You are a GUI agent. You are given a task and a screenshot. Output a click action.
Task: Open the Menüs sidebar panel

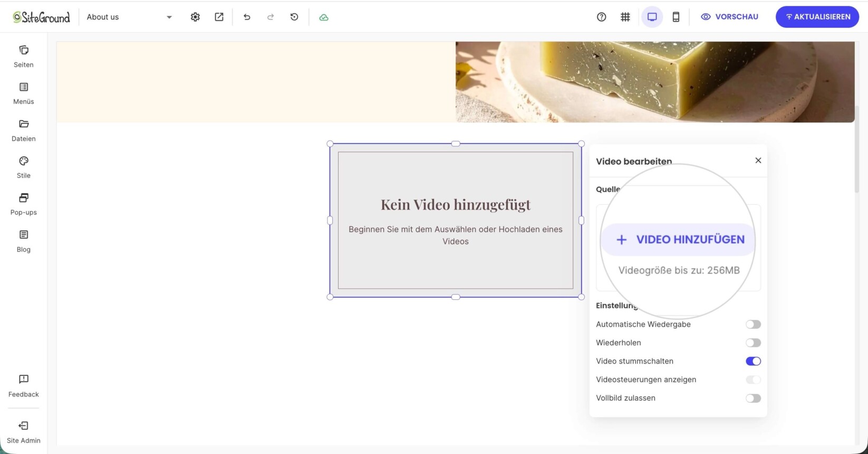tap(24, 93)
